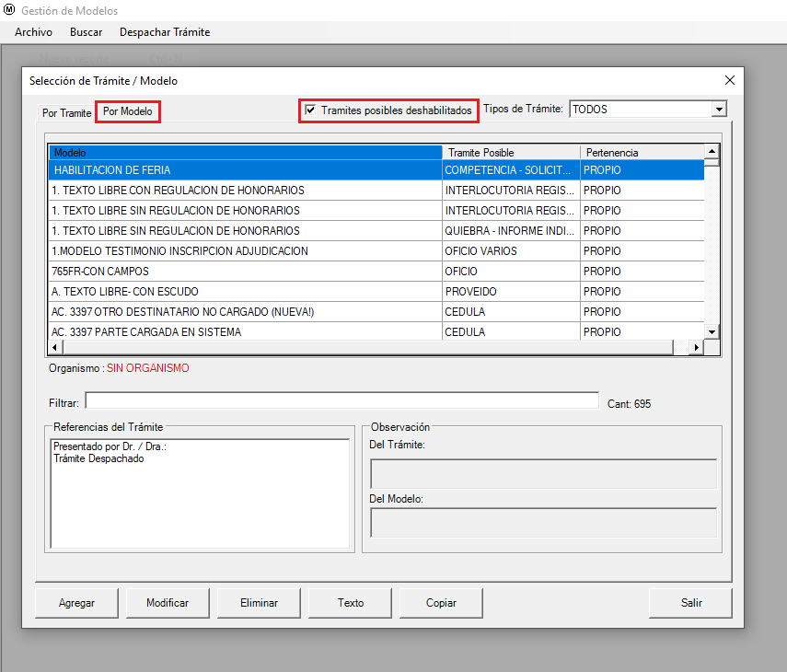
Task: Click the Cant: 695 count label
Action: tap(629, 404)
